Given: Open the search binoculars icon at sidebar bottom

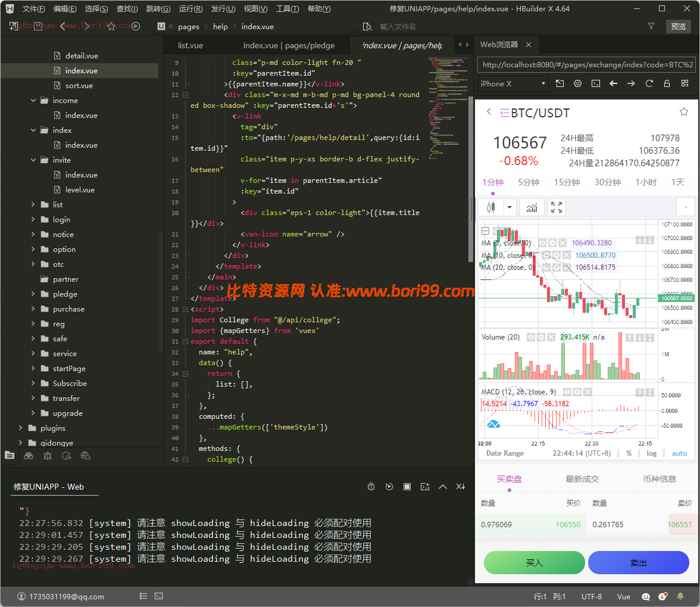Looking at the screenshot, I should coord(29,456).
